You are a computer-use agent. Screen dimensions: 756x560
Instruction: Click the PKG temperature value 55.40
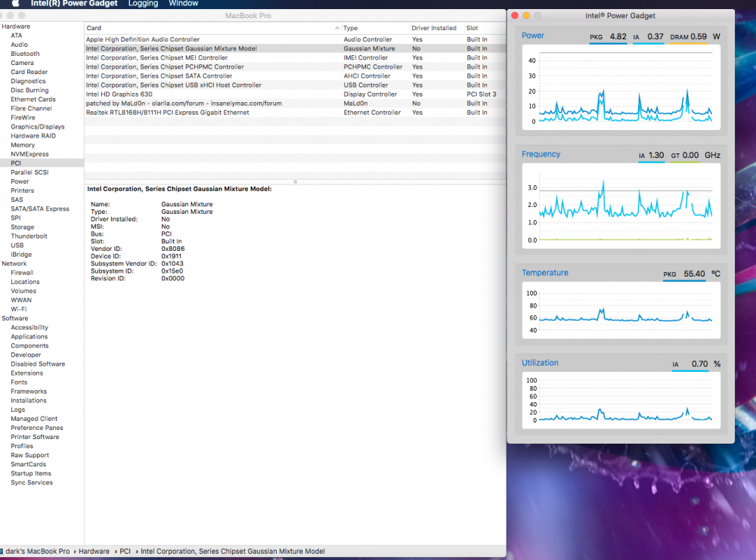pos(694,274)
